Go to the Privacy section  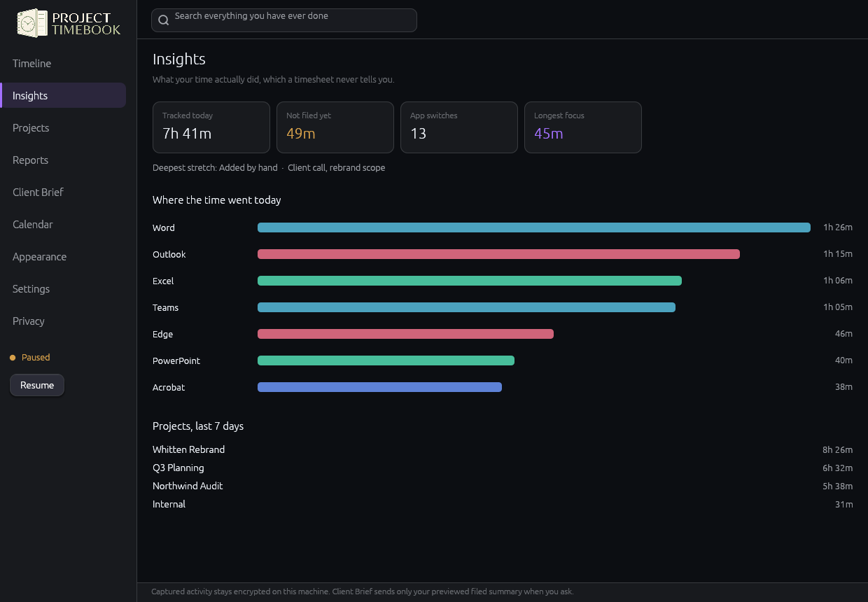click(x=63, y=321)
